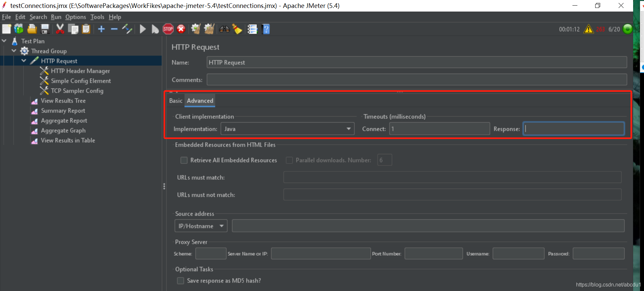Collapse all with the minus icon
Image resolution: width=644 pixels, height=291 pixels.
pos(114,29)
